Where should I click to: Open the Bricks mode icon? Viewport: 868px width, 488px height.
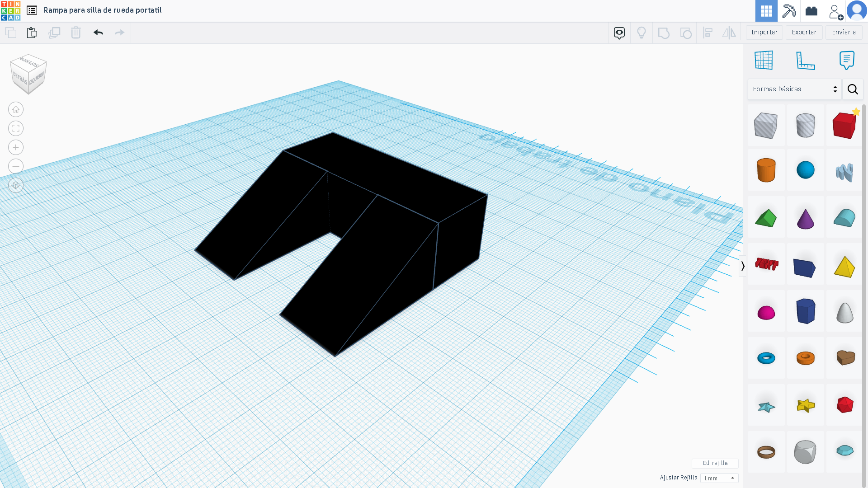point(811,11)
